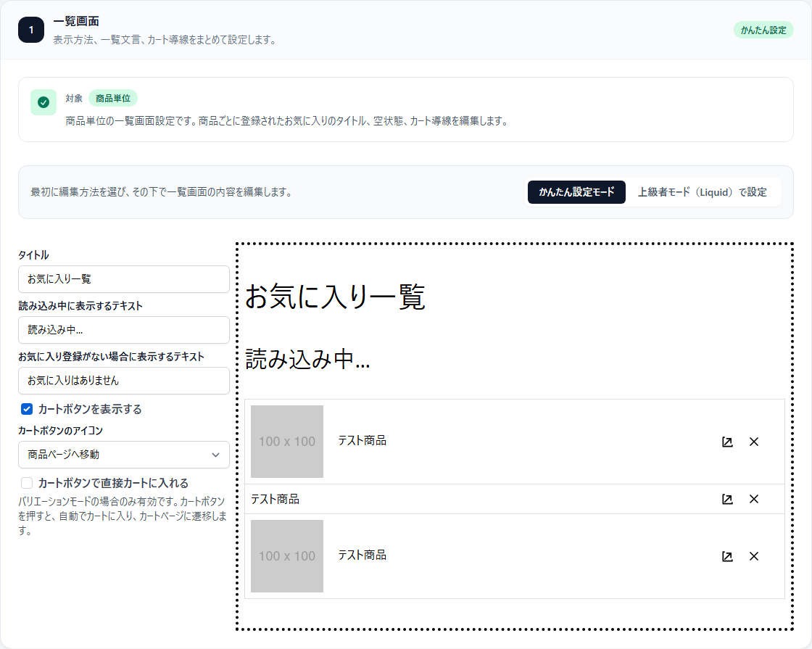Focus the タイトル input field
The image size is (812, 649).
[124, 279]
